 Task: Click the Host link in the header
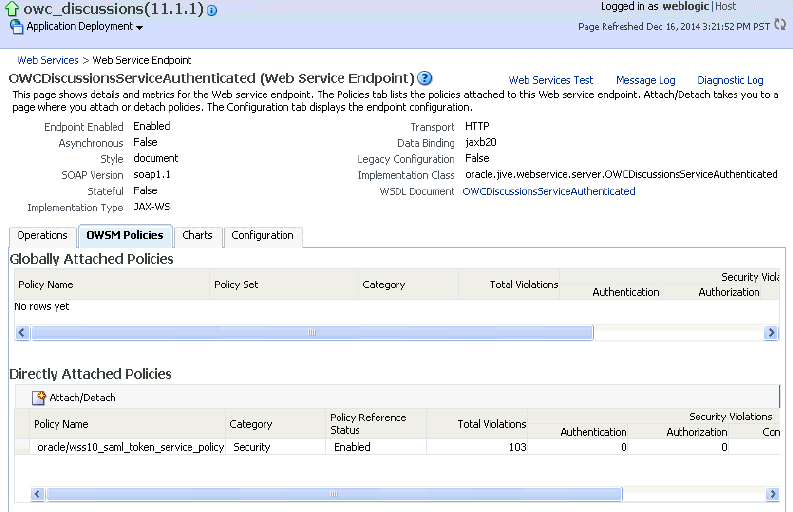(726, 7)
